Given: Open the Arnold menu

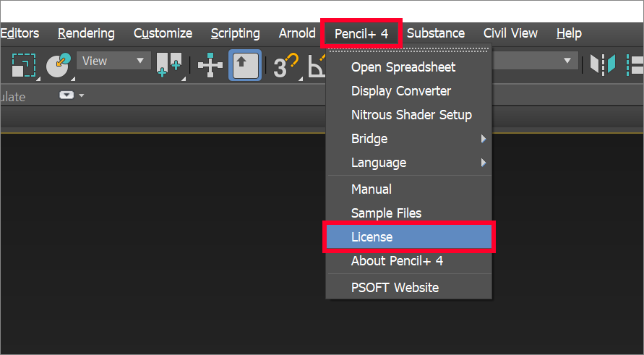Looking at the screenshot, I should click(297, 33).
